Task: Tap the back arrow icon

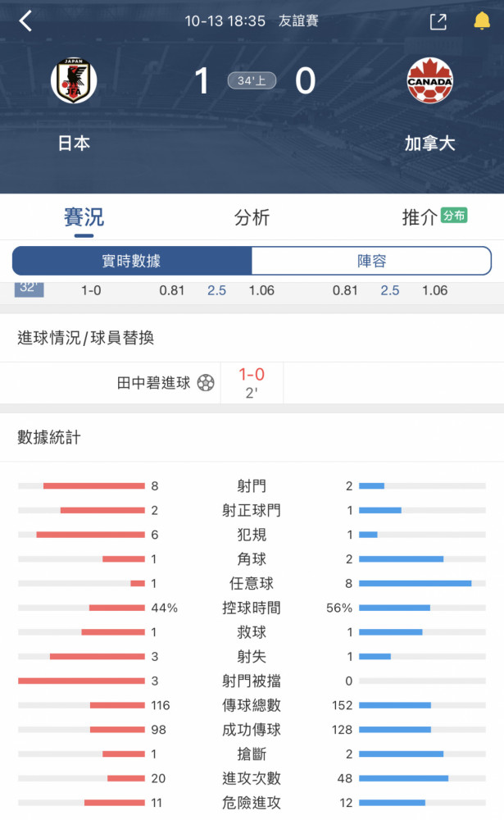Action: click(x=25, y=21)
